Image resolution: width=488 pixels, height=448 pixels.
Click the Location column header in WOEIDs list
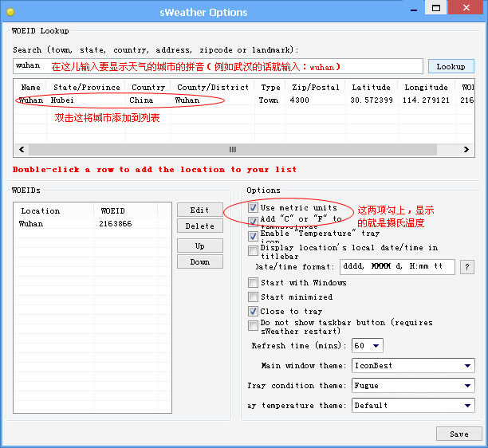53,211
